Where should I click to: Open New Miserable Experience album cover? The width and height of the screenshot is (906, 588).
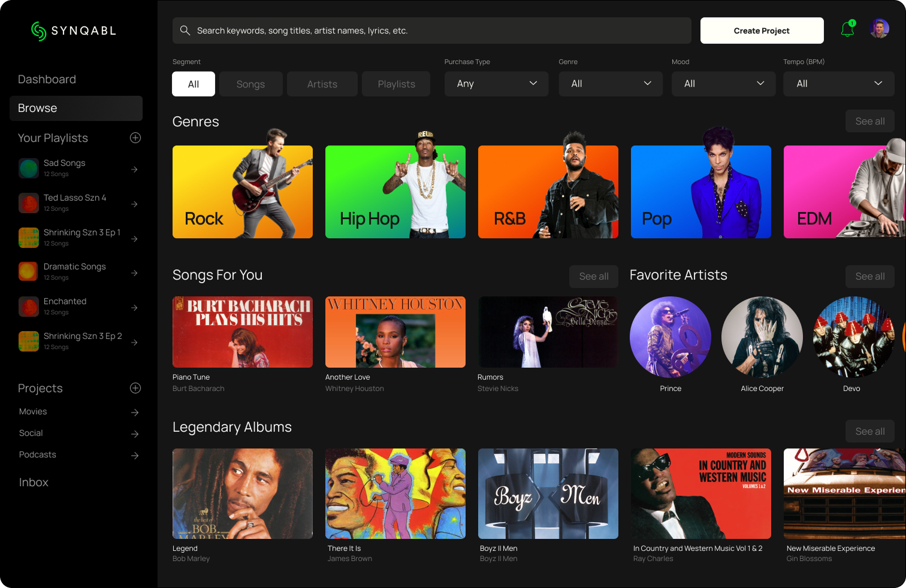coord(845,493)
